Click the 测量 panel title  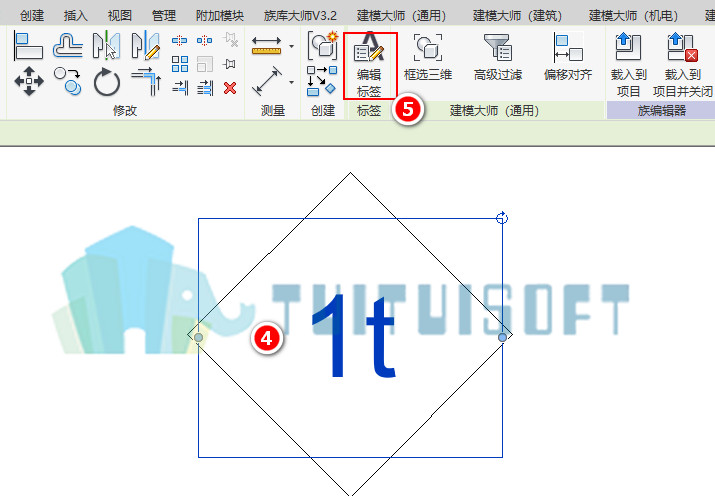(273, 111)
